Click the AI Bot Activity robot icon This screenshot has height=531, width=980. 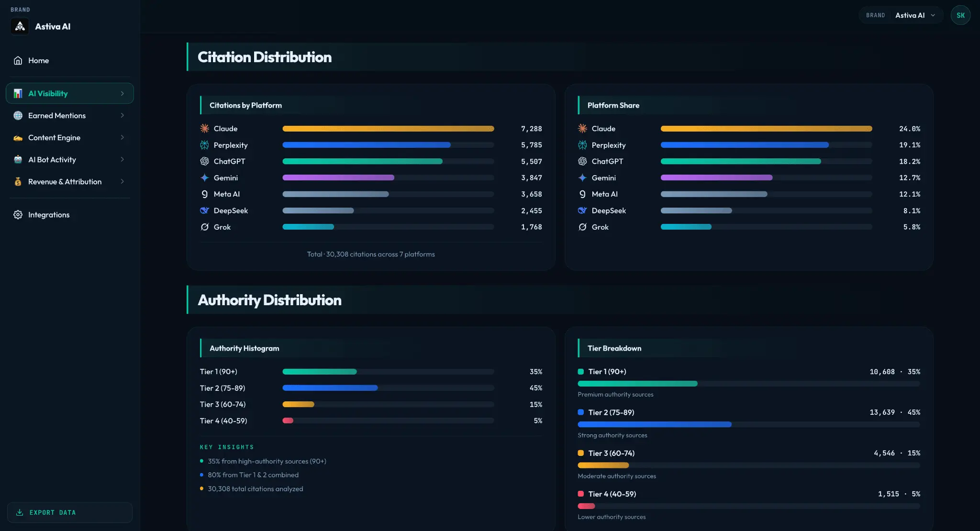pos(18,159)
